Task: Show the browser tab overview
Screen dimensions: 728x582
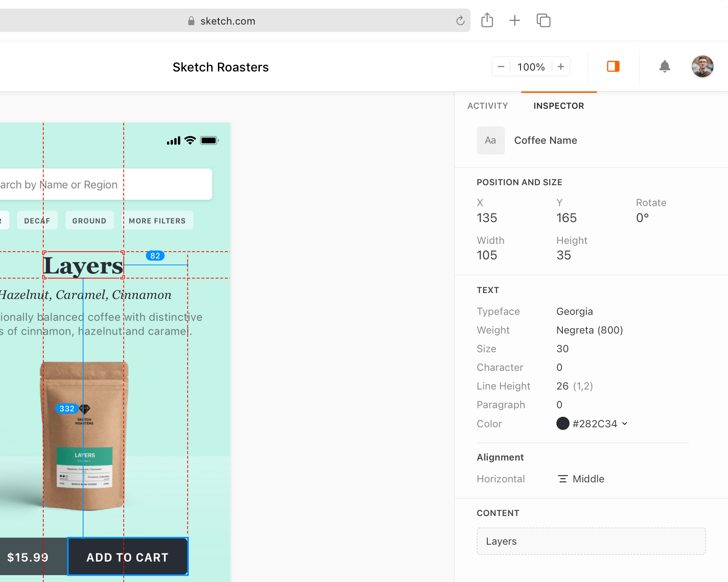Action: click(543, 20)
